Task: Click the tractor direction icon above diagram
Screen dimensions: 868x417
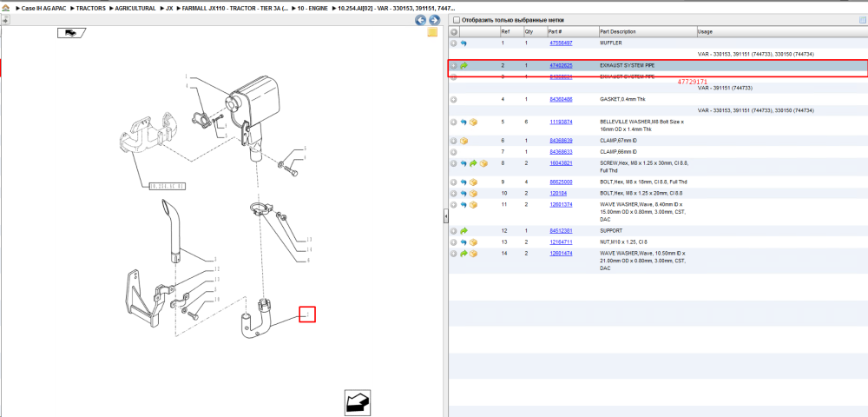Action: (x=71, y=33)
